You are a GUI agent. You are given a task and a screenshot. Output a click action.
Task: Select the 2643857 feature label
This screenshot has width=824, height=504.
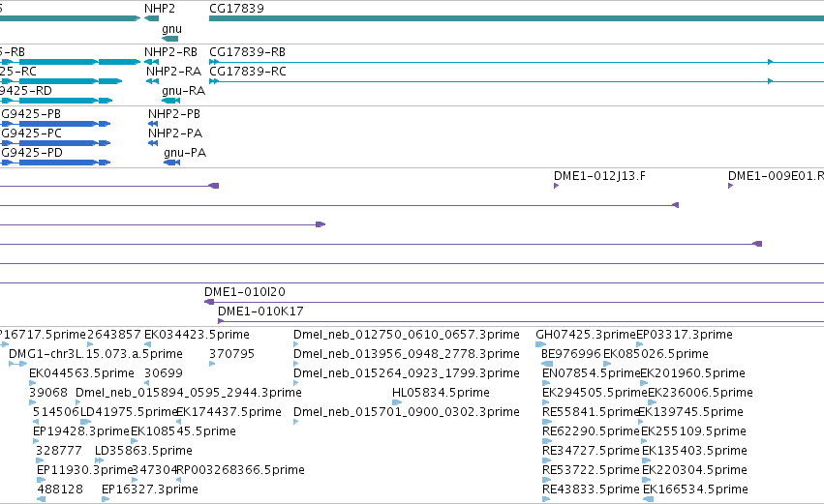pos(114,335)
